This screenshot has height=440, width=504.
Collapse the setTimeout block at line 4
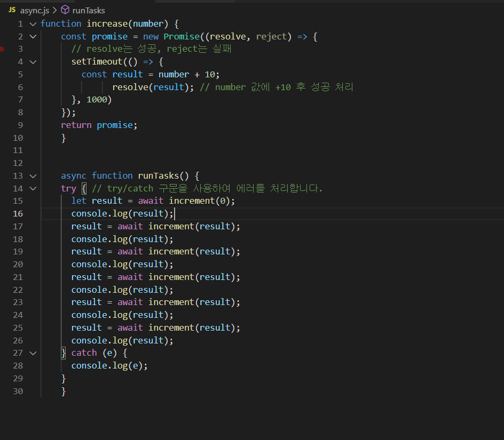click(33, 62)
